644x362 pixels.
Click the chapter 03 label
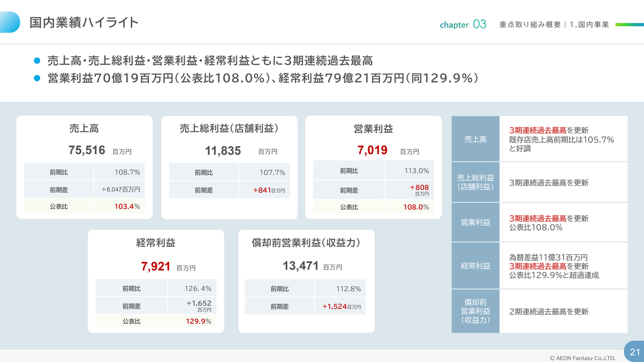(x=463, y=24)
